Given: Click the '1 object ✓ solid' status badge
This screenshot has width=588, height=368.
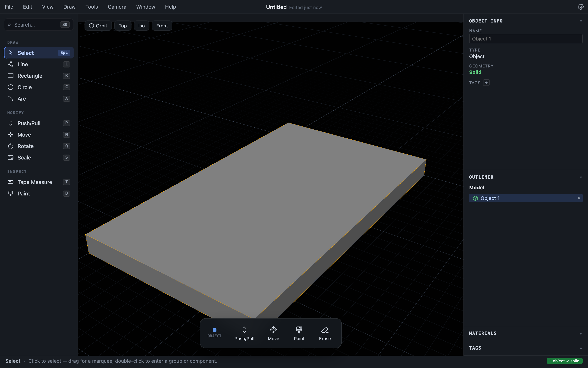Looking at the screenshot, I should pos(565,361).
